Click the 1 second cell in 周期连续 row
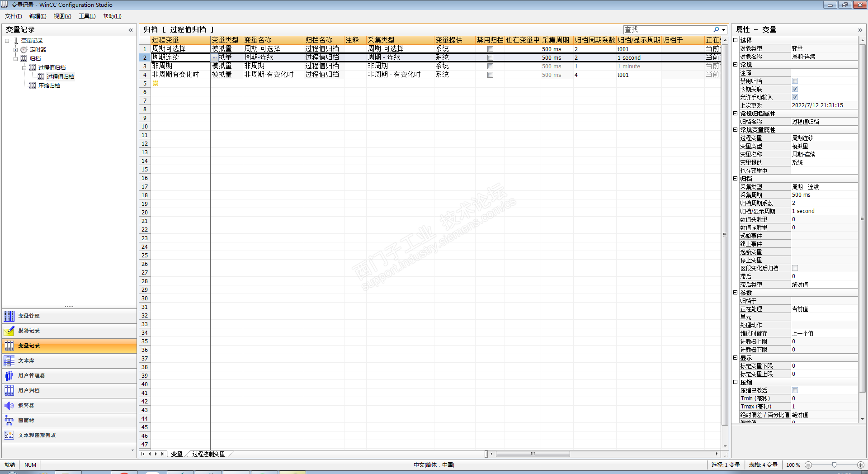 coord(639,57)
